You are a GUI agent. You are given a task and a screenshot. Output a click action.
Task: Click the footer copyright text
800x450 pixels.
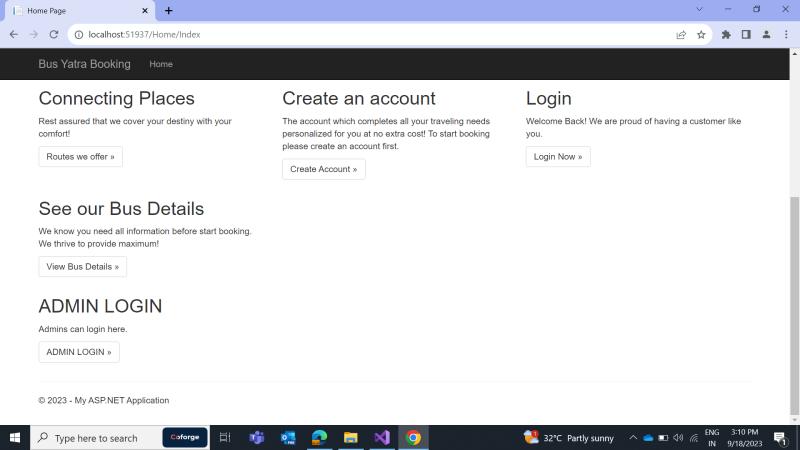click(x=104, y=401)
